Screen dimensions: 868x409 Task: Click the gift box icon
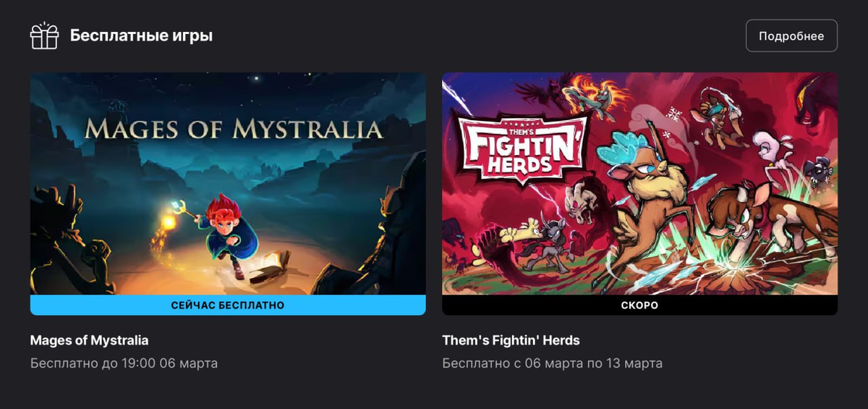tap(44, 35)
